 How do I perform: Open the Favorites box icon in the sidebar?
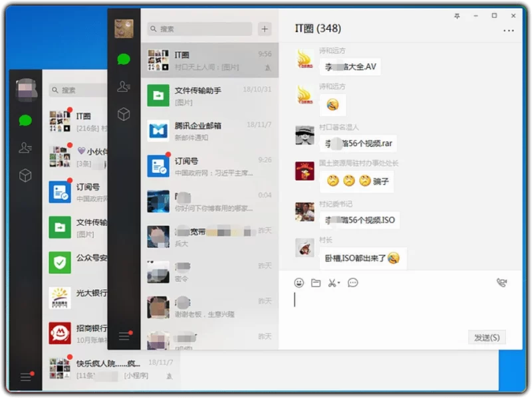click(124, 114)
